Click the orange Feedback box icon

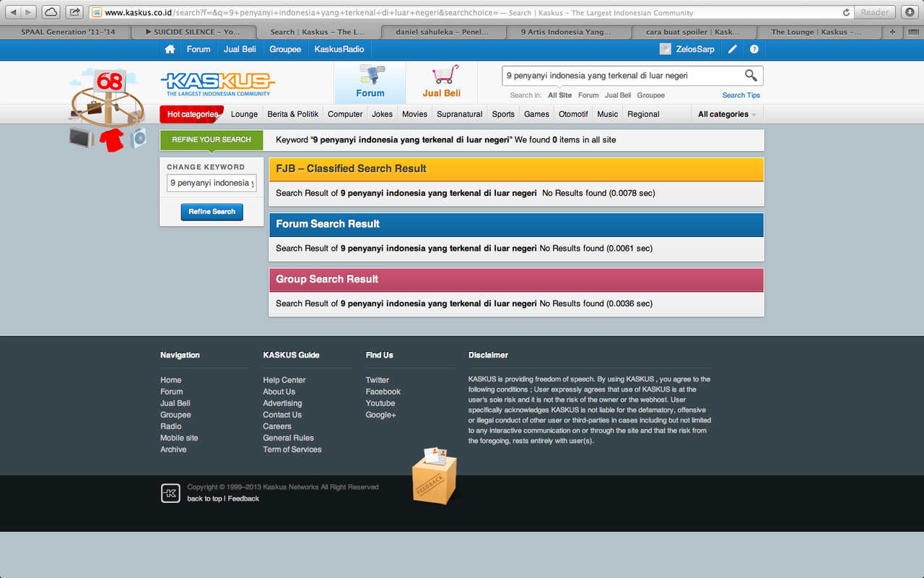(435, 477)
